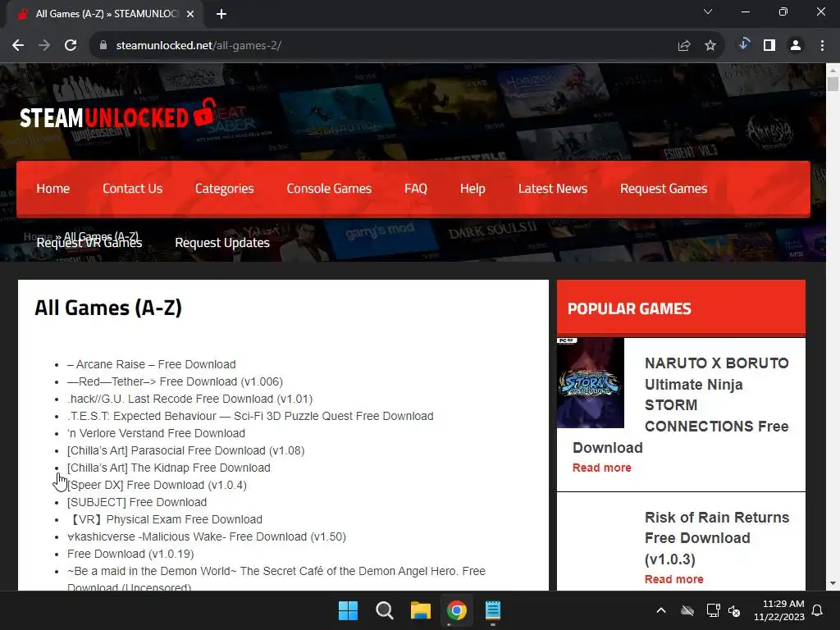Open 【VR】Physical Exam Free Download link
This screenshot has height=630, width=840.
point(165,519)
